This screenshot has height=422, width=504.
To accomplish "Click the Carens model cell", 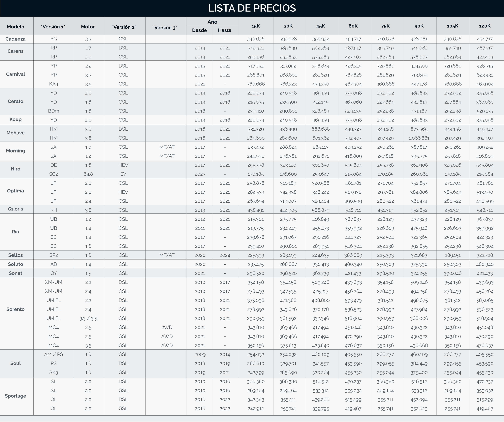I will (x=16, y=51).
